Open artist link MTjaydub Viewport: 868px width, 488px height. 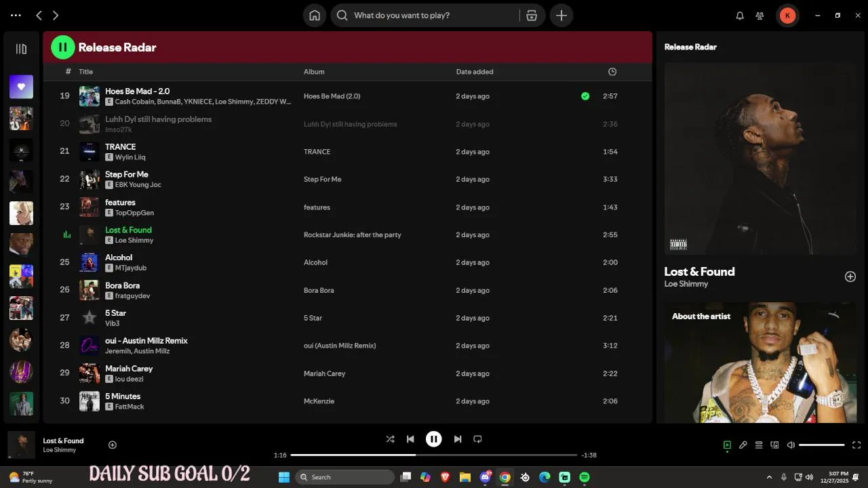click(130, 268)
